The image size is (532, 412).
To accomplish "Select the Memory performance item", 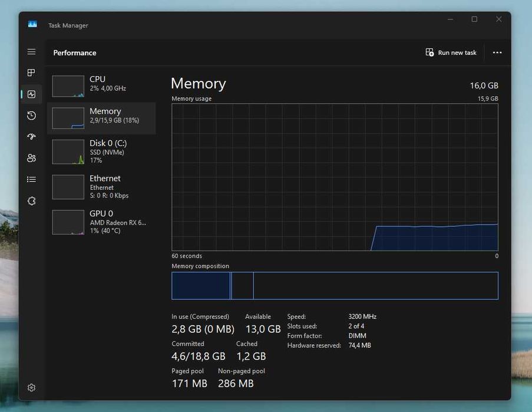I will pyautogui.click(x=101, y=118).
